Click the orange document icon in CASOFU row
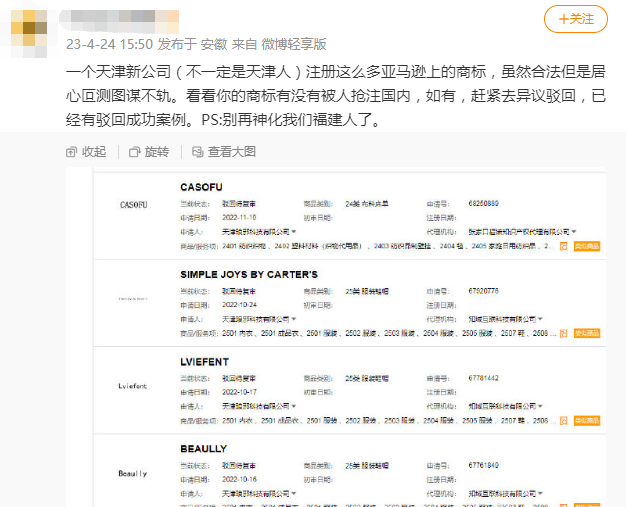This screenshot has height=507, width=626. point(563,246)
